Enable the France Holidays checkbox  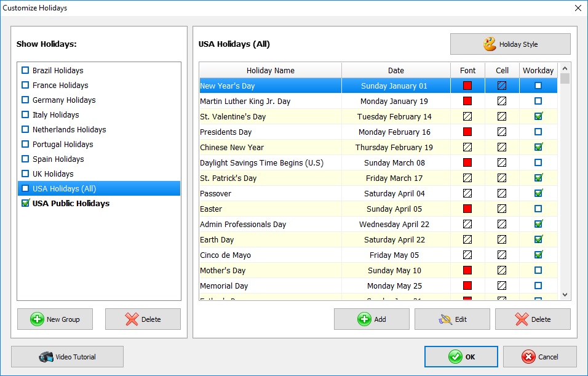coord(25,85)
